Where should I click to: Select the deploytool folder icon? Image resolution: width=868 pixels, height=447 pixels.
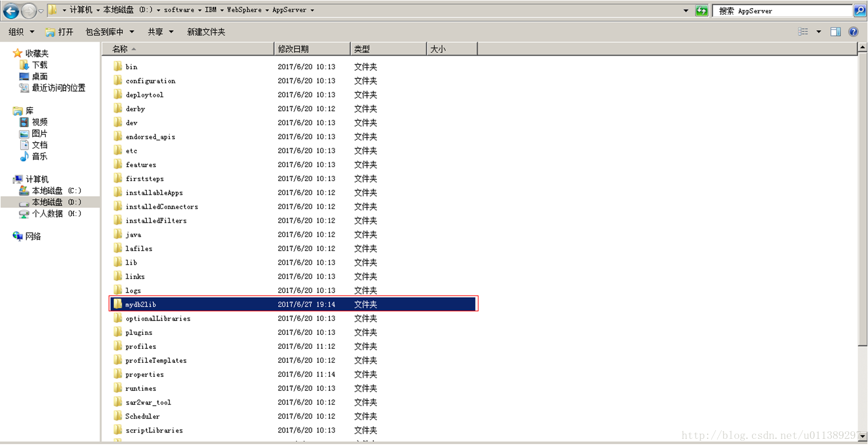click(118, 94)
